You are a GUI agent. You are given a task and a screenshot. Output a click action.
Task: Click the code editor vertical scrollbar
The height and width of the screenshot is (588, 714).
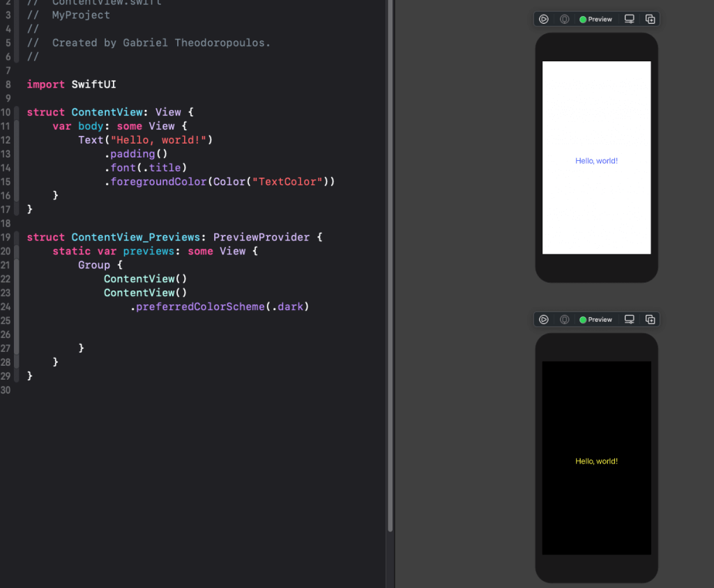click(x=390, y=279)
